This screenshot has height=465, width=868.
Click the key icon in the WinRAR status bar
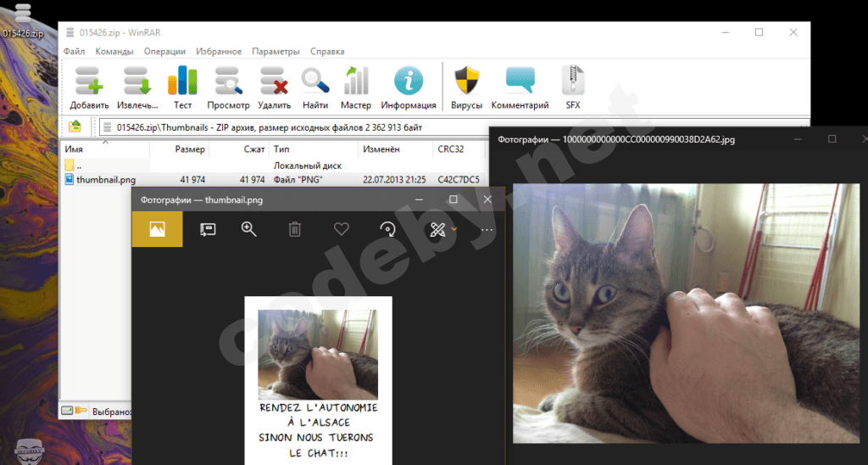tap(81, 411)
